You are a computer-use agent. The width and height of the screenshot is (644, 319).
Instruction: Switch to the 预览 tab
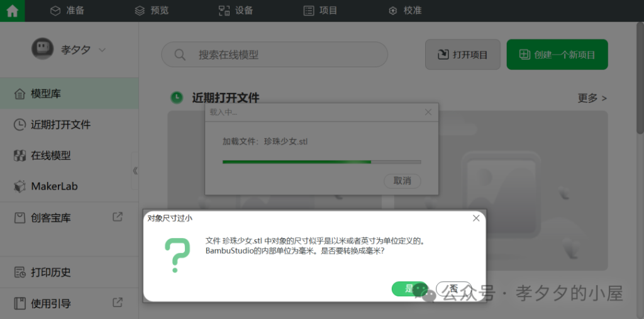pyautogui.click(x=152, y=11)
